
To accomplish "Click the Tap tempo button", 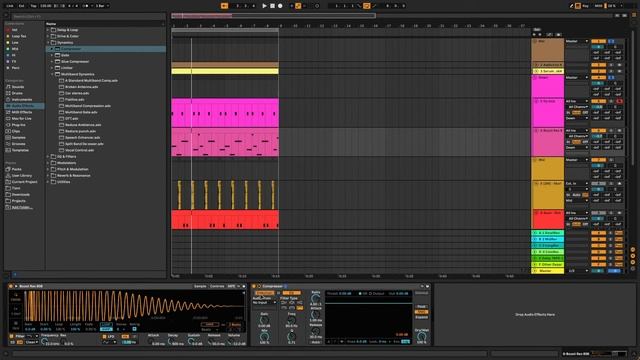I will tap(33, 6).
